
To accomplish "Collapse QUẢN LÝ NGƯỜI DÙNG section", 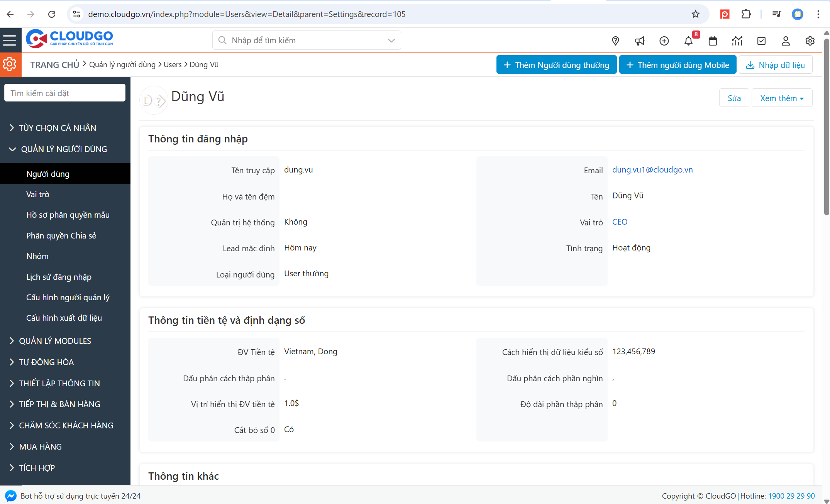I will (64, 149).
